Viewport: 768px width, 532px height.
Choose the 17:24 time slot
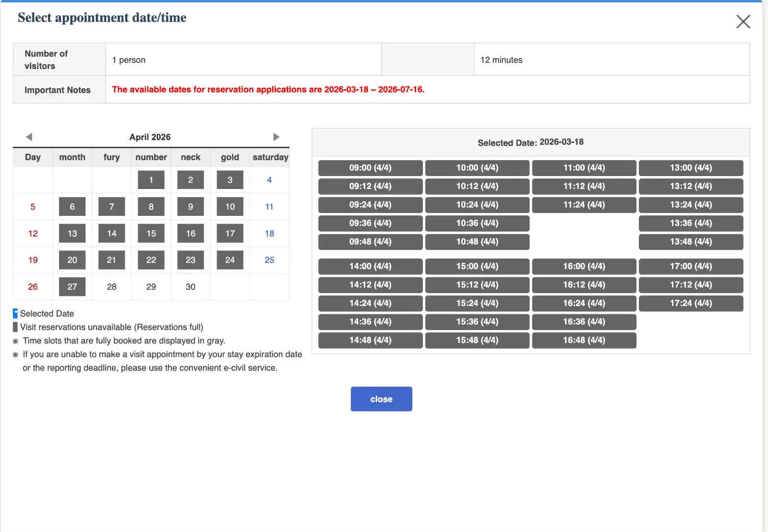point(691,303)
